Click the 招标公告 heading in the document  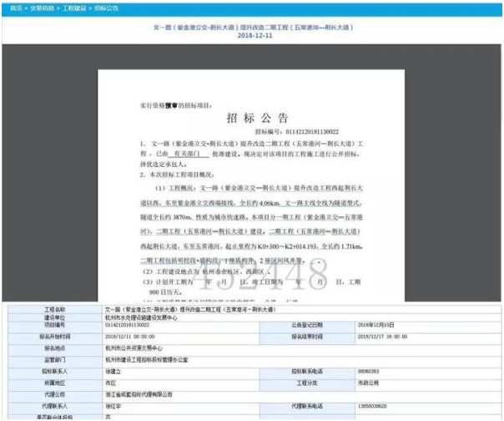(x=257, y=118)
